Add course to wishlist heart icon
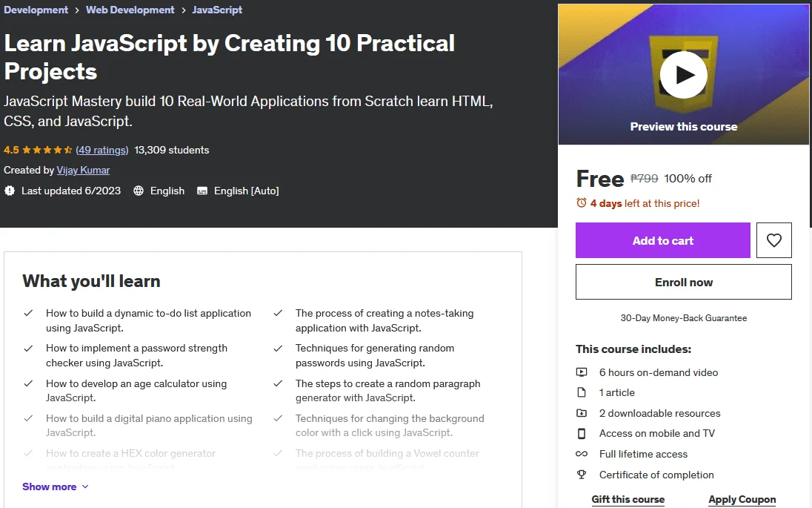 click(x=773, y=240)
